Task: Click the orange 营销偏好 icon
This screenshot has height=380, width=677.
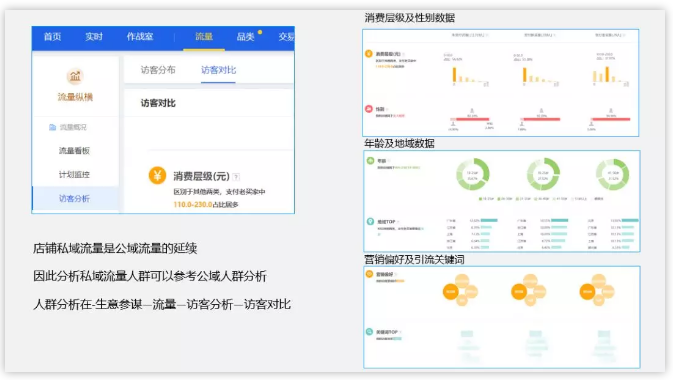Action: (370, 274)
